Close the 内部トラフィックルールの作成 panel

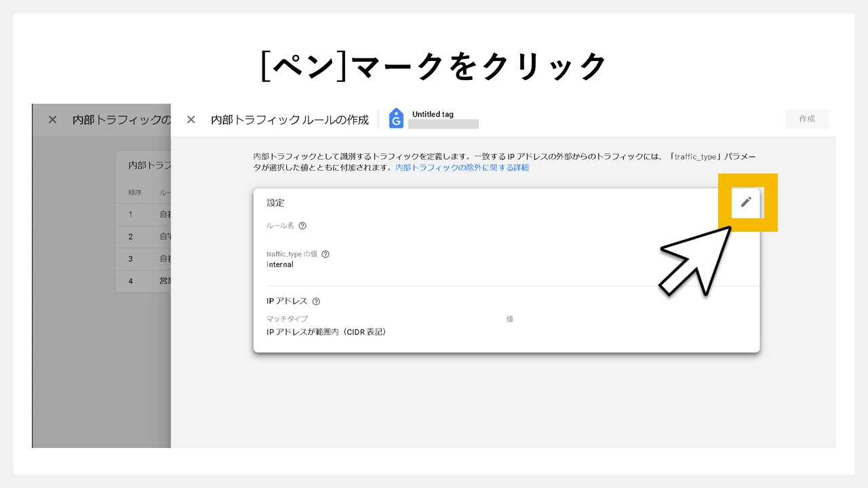(x=191, y=119)
